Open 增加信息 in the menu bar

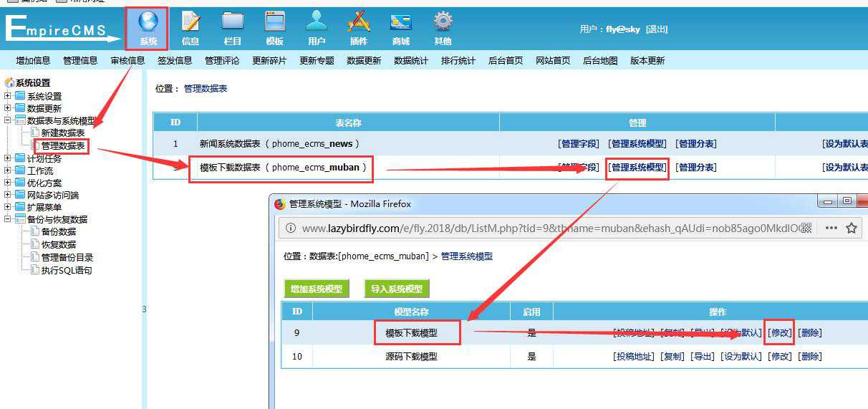[x=33, y=61]
